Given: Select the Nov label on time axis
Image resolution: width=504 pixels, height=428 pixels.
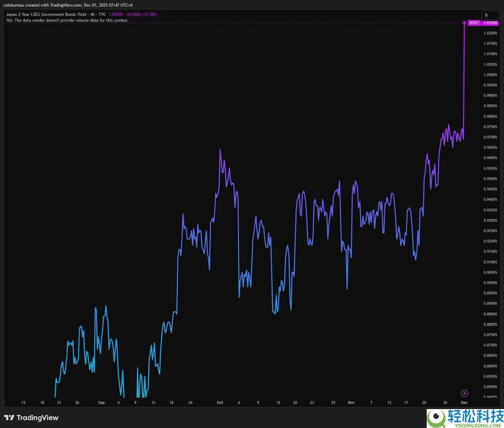Looking at the screenshot, I should pyautogui.click(x=351, y=403).
